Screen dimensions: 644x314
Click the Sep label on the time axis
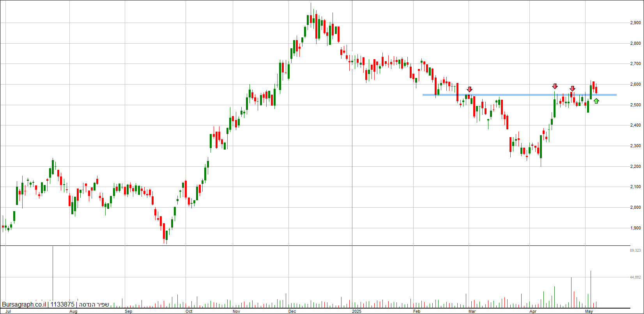[x=128, y=312]
